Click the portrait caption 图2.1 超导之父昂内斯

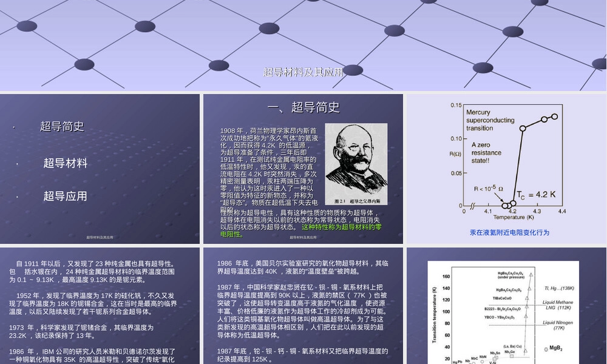[x=357, y=201]
